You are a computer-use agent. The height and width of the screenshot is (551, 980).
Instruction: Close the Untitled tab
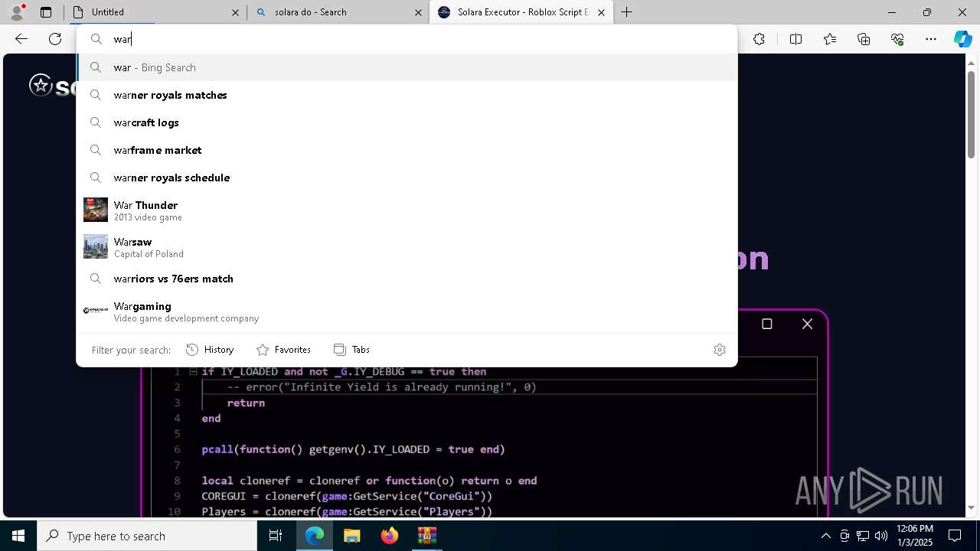click(x=235, y=12)
